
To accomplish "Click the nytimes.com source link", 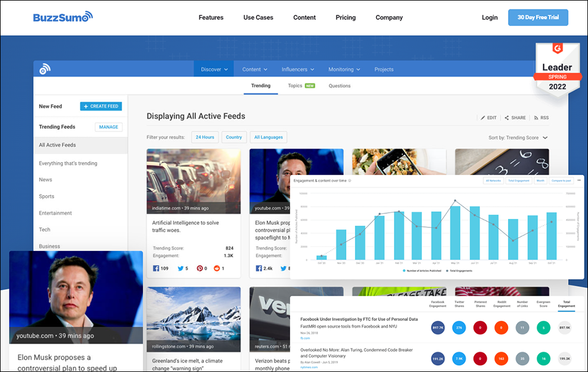I will pyautogui.click(x=309, y=367).
